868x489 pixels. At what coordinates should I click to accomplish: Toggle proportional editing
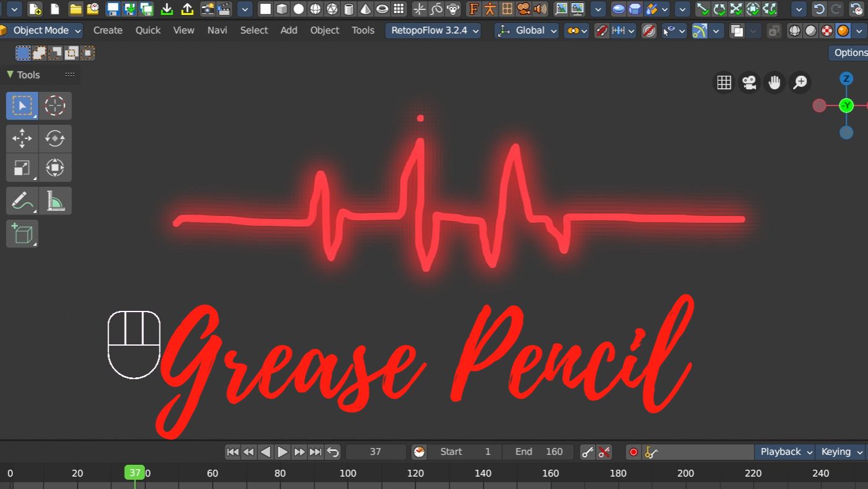[649, 30]
